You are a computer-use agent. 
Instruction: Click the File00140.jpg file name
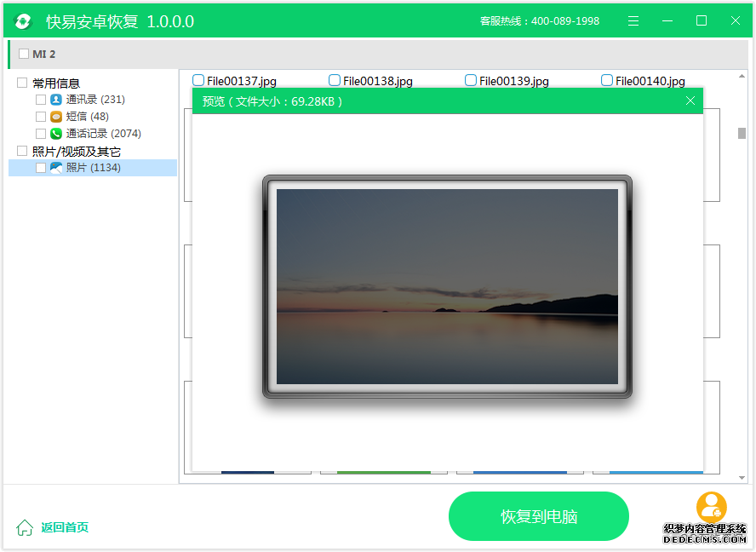650,81
